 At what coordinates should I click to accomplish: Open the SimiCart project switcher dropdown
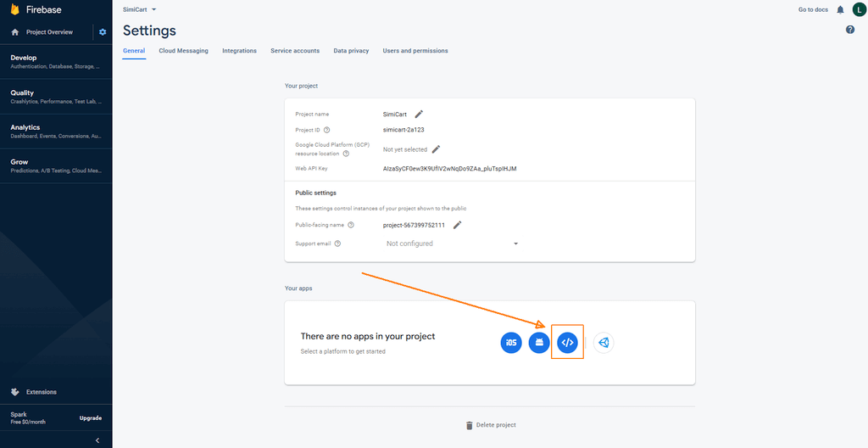[140, 9]
